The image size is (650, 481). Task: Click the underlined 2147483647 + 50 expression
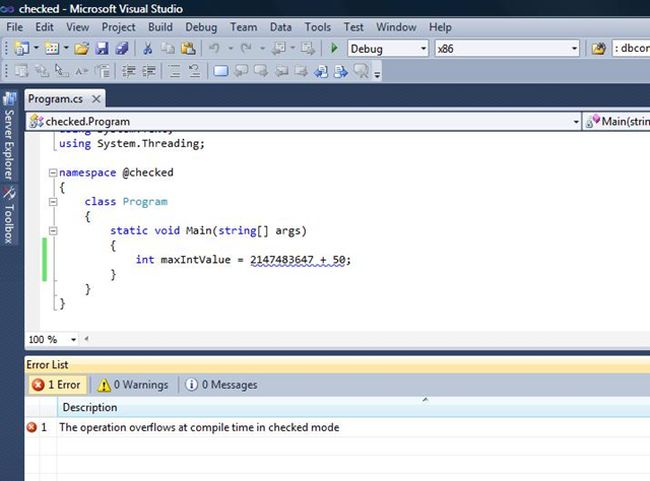(298, 260)
